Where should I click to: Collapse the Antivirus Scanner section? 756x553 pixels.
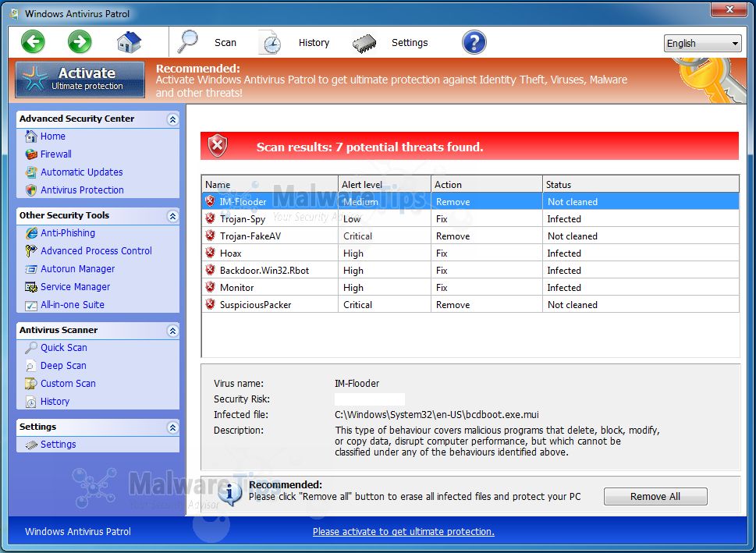pyautogui.click(x=172, y=331)
